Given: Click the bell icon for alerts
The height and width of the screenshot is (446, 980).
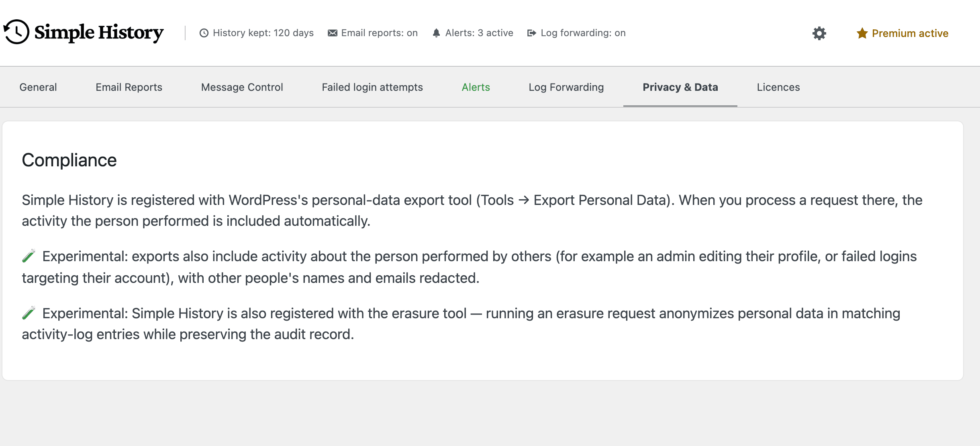Looking at the screenshot, I should (436, 33).
